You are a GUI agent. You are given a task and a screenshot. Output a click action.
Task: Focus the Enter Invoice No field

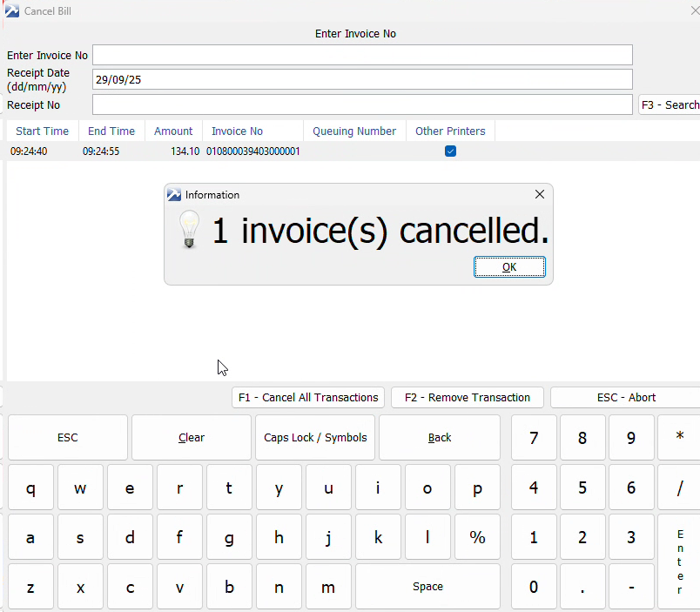click(x=362, y=55)
